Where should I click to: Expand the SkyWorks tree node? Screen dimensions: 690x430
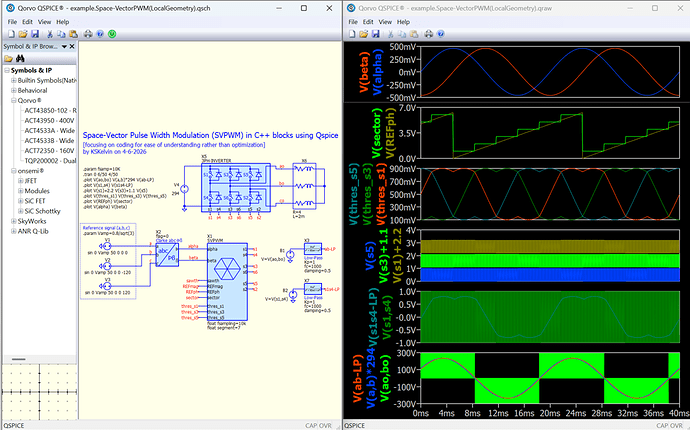click(x=14, y=221)
